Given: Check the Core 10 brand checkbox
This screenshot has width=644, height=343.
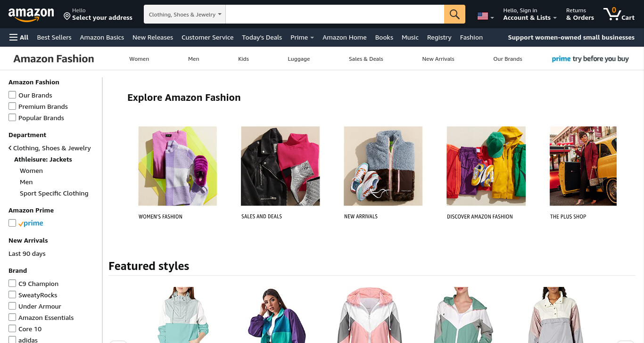Looking at the screenshot, I should click(12, 328).
